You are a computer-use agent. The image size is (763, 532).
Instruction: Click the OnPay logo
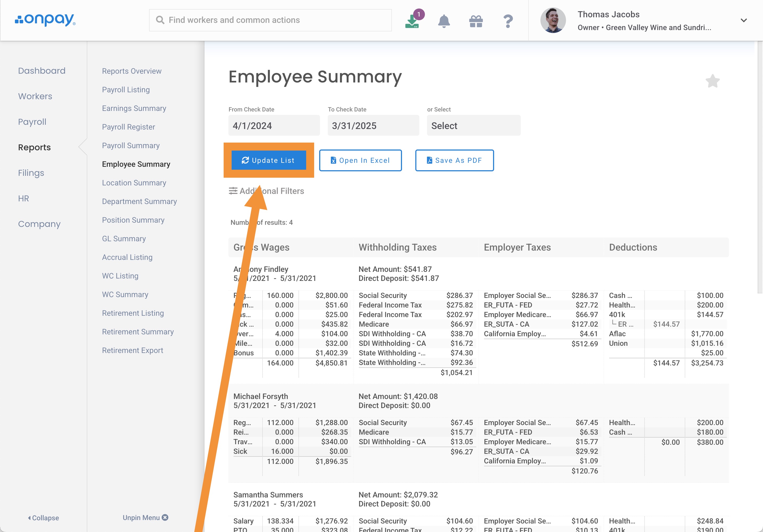(45, 20)
